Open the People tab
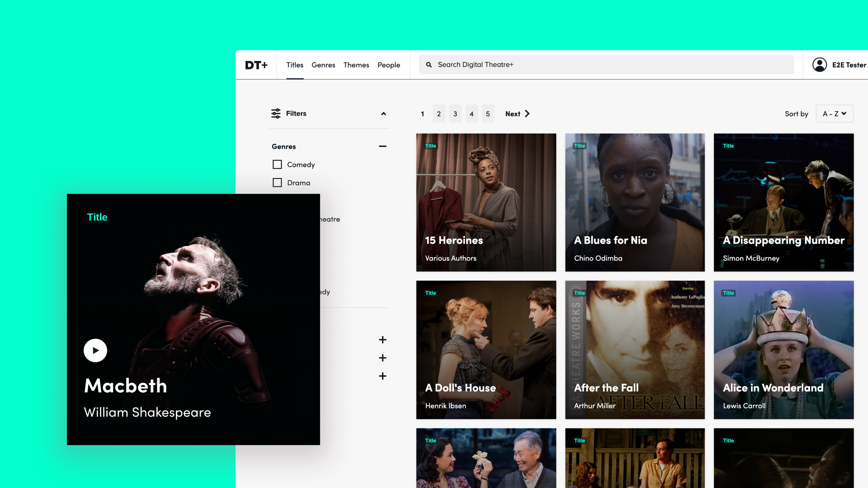The image size is (868, 488). click(x=389, y=65)
